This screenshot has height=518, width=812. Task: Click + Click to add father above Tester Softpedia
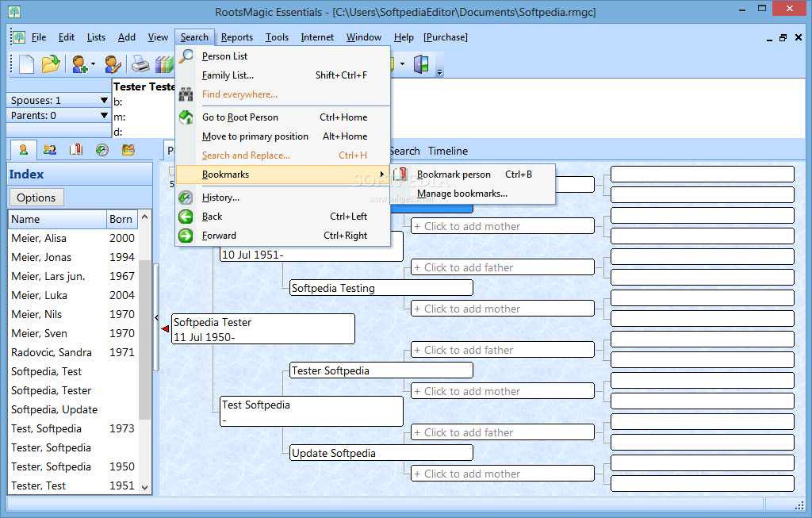coord(502,350)
